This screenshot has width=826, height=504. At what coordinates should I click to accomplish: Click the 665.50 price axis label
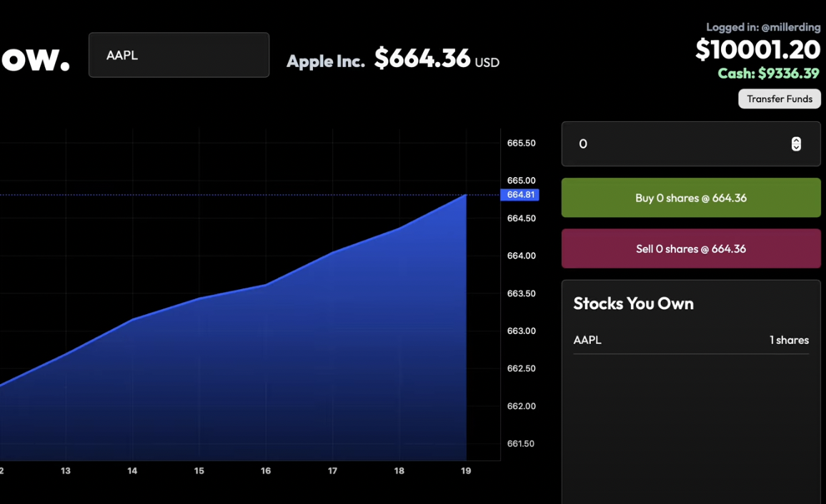click(521, 143)
